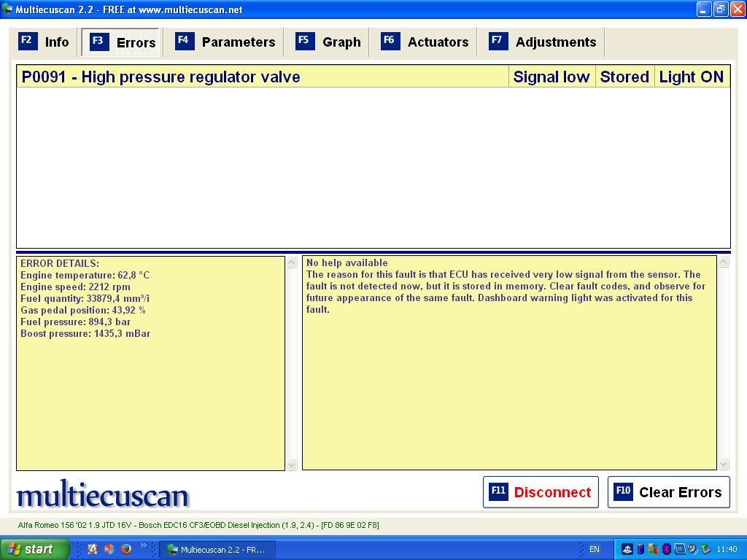Viewport: 747px width, 560px height.
Task: Open the F7 Adjustments tab
Action: (x=542, y=42)
